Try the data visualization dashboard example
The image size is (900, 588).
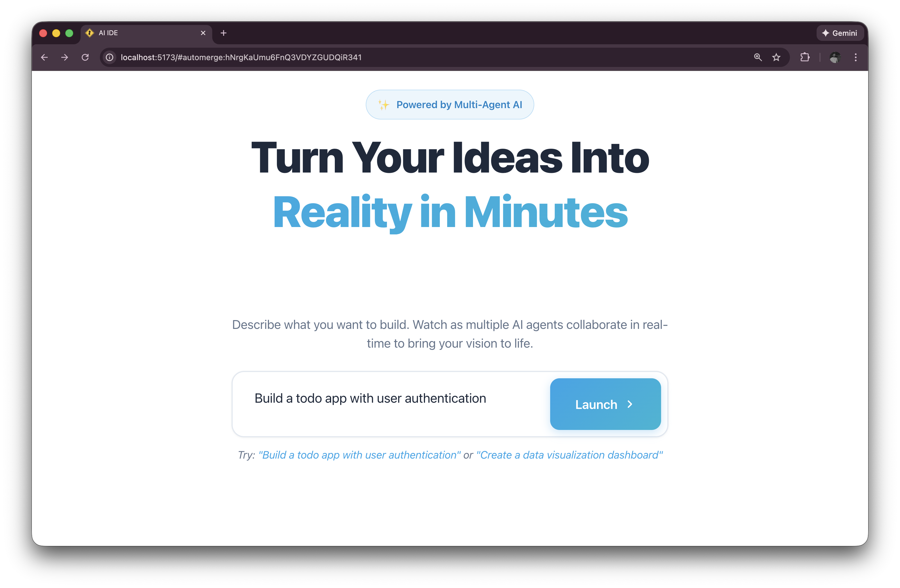(569, 455)
